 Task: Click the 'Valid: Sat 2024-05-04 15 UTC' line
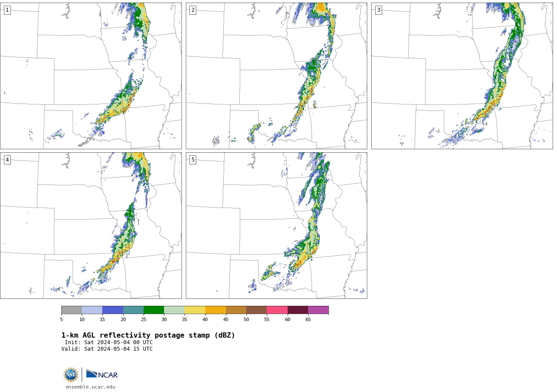click(x=107, y=349)
